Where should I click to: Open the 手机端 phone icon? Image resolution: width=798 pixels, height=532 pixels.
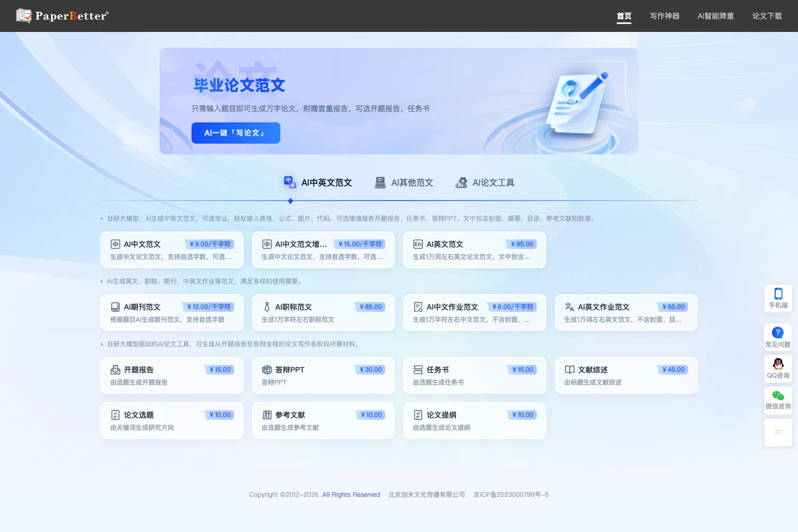click(778, 294)
